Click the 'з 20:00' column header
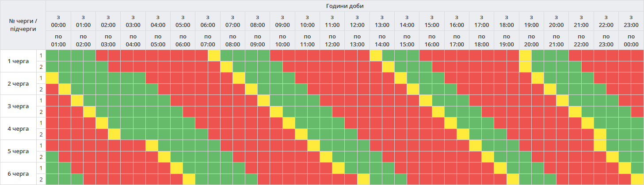Screen dimensions: 644x185 [556, 21]
